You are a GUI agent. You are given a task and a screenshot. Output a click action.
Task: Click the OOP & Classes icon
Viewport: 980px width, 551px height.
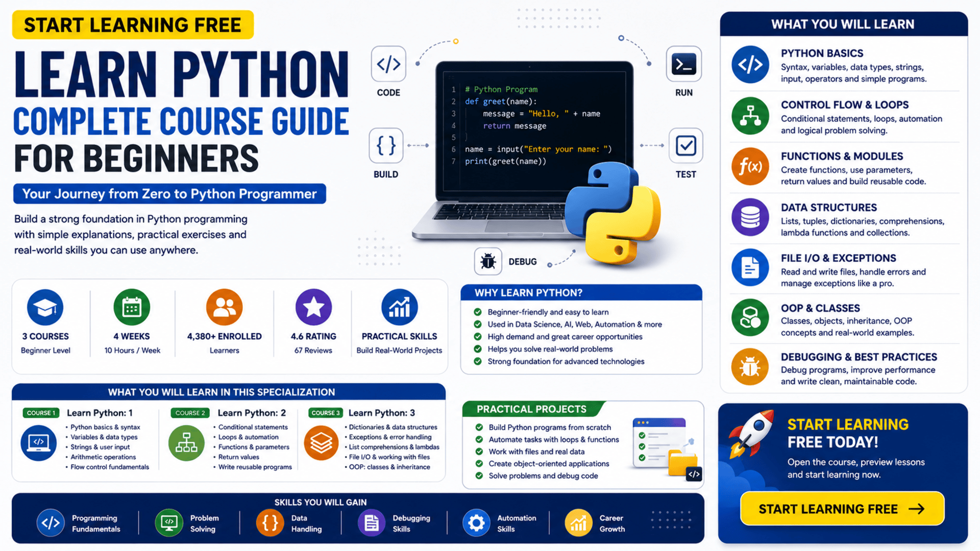coord(750,317)
